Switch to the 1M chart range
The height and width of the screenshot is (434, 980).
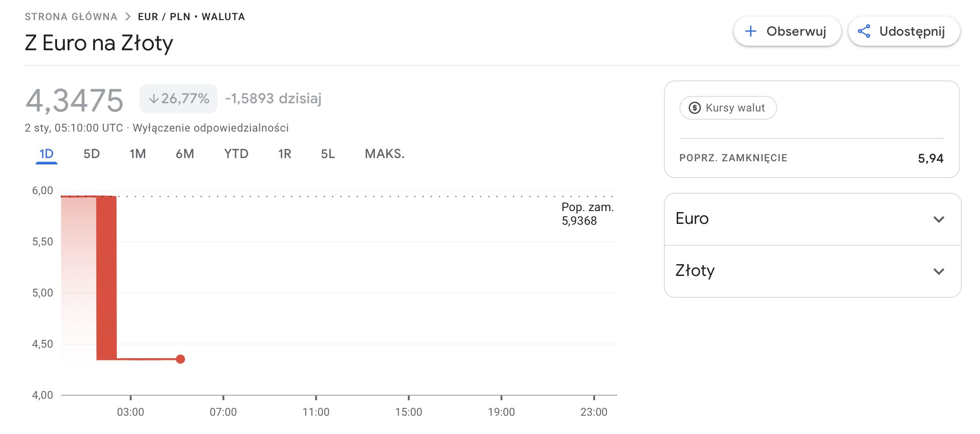[137, 154]
